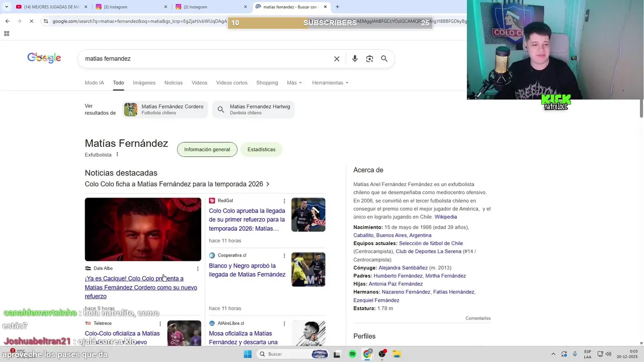Open options for Cooperativa.cl news item
The image size is (644, 362).
[284, 256]
